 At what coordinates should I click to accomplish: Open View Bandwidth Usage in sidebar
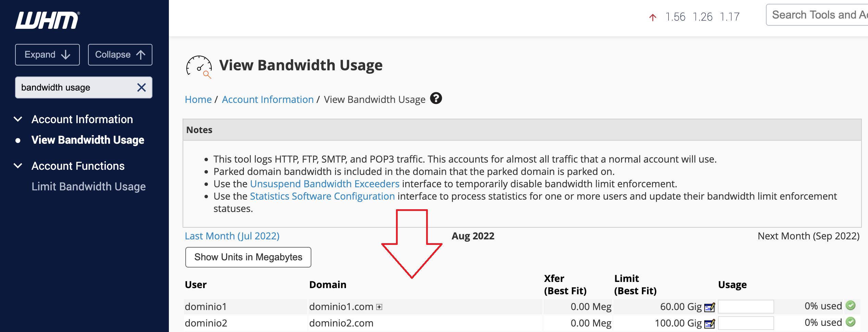tap(88, 140)
